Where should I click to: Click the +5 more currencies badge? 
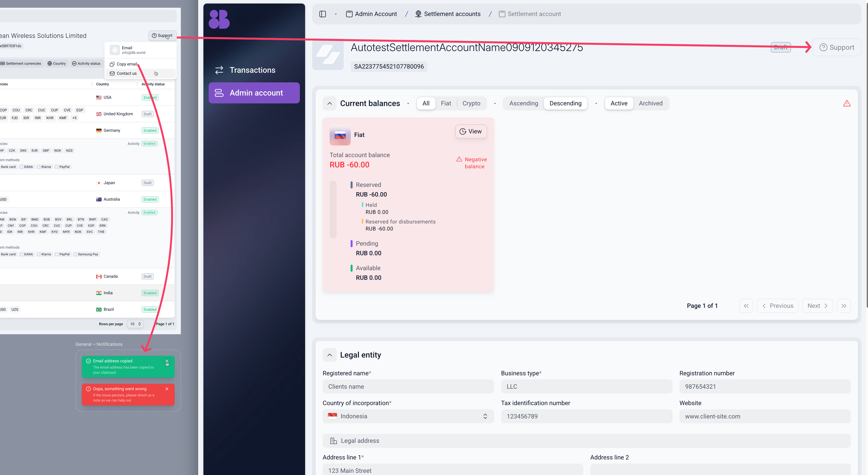75,118
